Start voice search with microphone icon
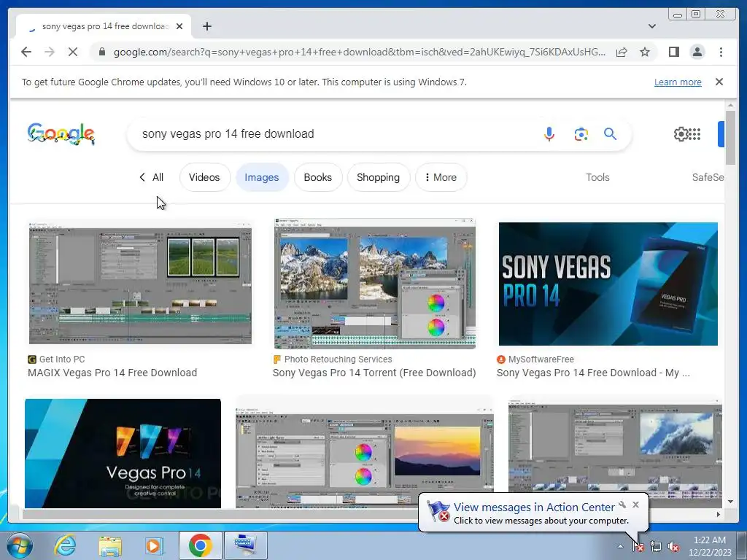747x560 pixels. pyautogui.click(x=549, y=134)
